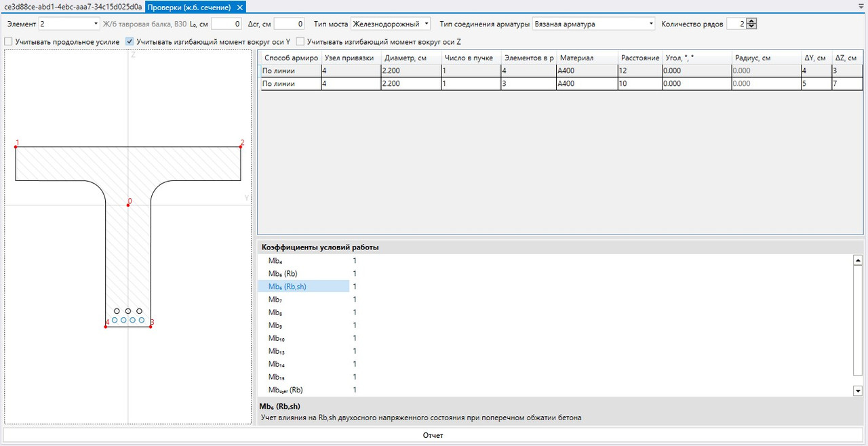Click the Δсг, см input field

coord(289,24)
